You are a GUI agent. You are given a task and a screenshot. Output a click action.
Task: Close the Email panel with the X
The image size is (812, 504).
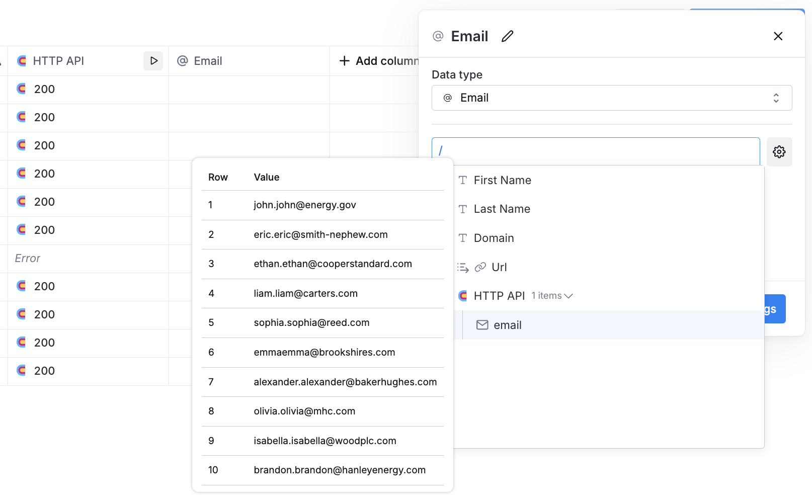pyautogui.click(x=778, y=36)
